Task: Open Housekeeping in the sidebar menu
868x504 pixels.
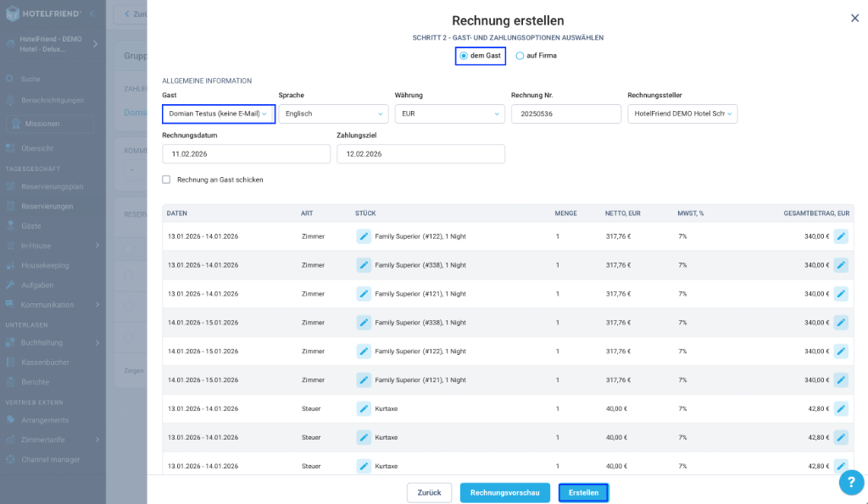Action: click(46, 266)
